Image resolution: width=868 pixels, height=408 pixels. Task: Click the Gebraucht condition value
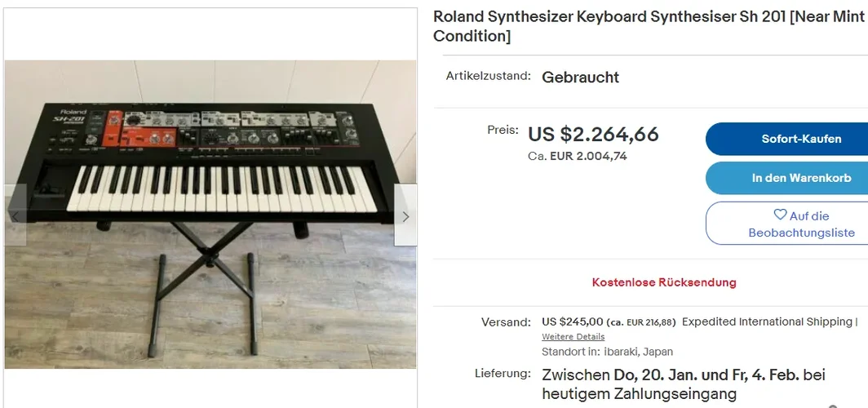(x=580, y=78)
